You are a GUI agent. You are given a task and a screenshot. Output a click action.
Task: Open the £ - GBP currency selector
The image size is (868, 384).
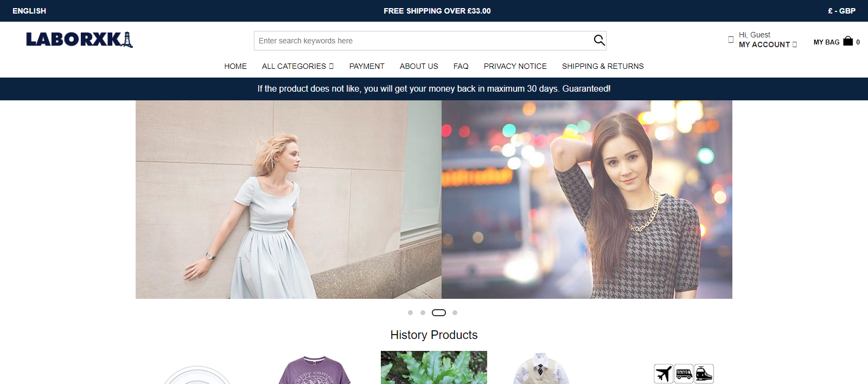pos(841,11)
